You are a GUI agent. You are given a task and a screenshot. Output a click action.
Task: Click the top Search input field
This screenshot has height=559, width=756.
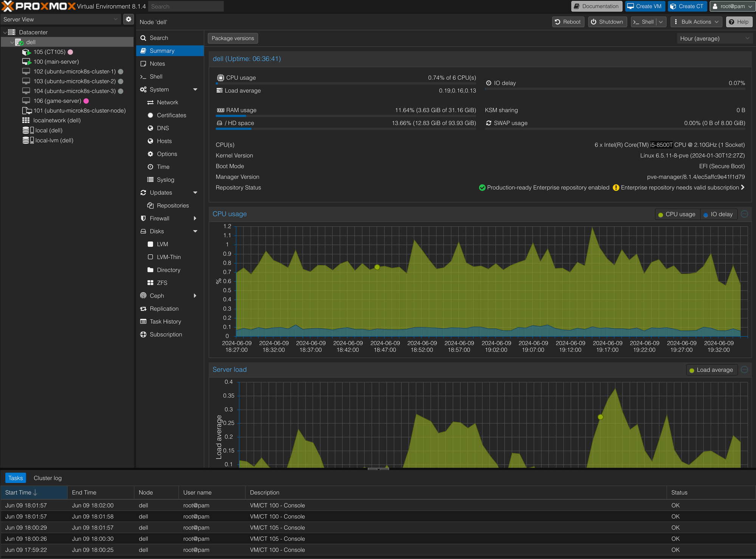click(x=186, y=6)
